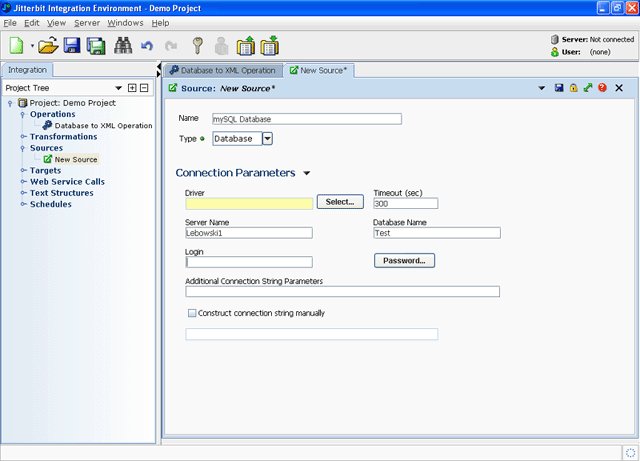Open the Server menu

(86, 22)
